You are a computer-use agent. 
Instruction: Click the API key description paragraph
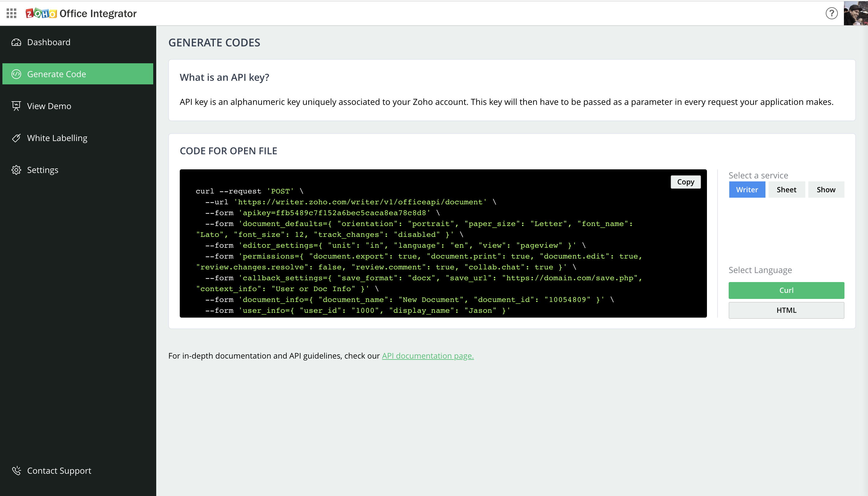507,102
